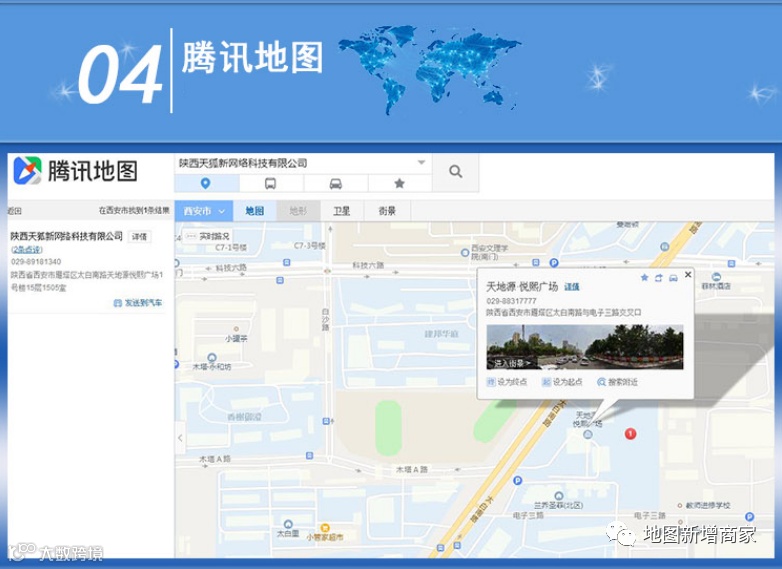
Task: Click the 西安文理学院(南门) marker
Action: [465, 252]
